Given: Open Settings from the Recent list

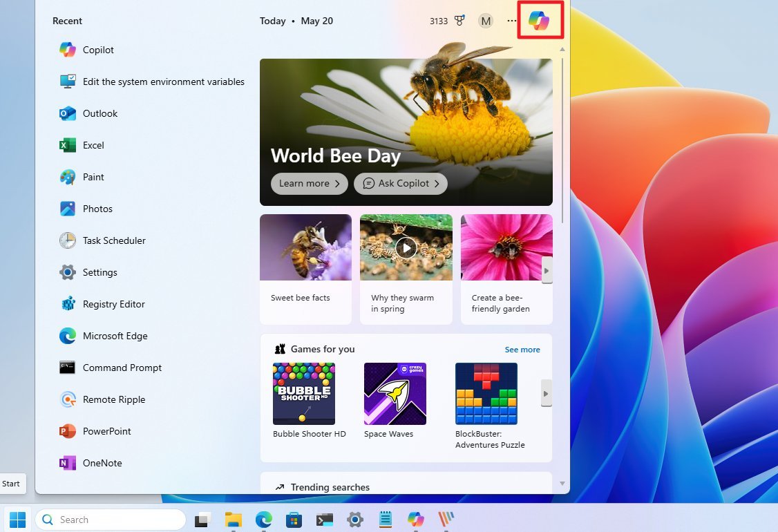Looking at the screenshot, I should (100, 272).
